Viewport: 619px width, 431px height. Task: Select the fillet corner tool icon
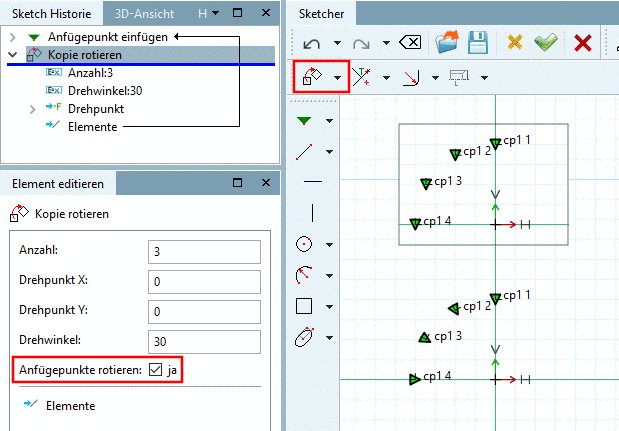[411, 77]
